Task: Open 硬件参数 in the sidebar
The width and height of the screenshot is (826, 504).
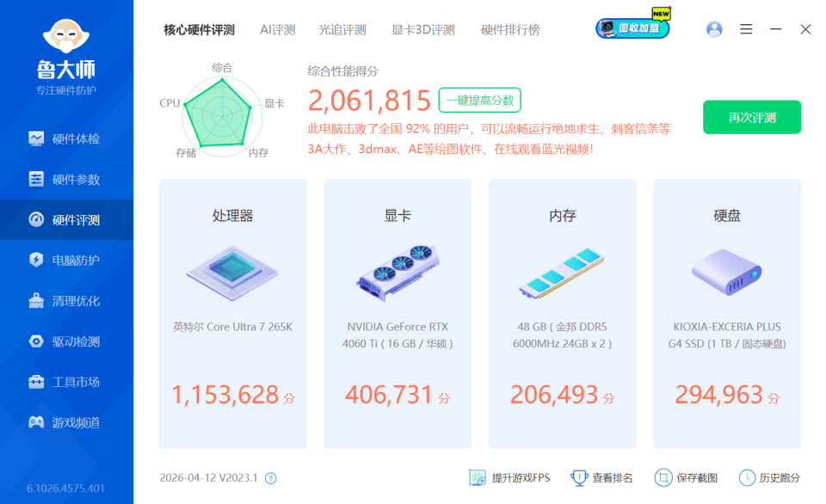Action: click(x=65, y=179)
